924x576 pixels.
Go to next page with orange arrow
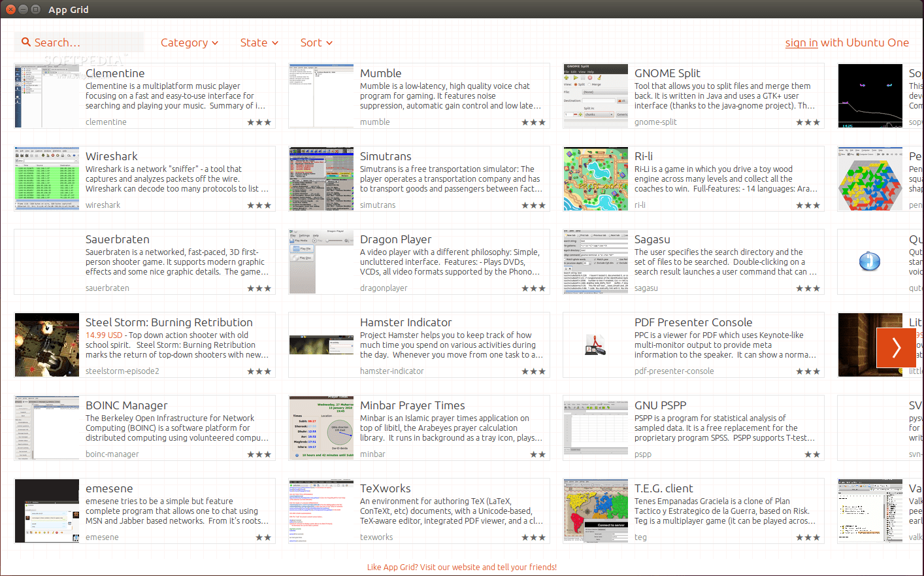896,347
